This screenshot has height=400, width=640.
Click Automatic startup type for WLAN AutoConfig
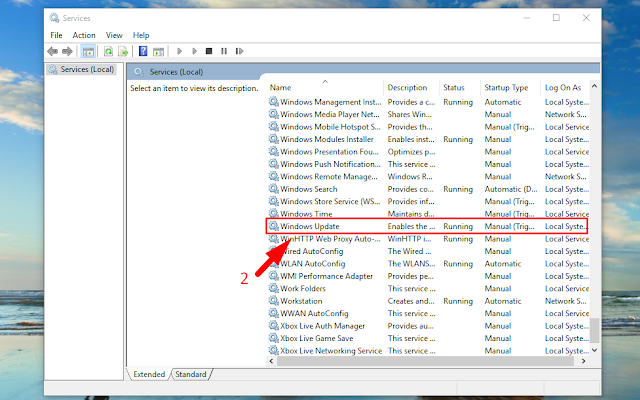click(503, 264)
